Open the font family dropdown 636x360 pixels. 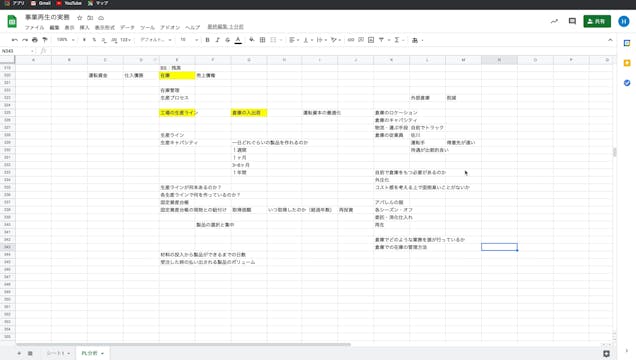(x=156, y=40)
